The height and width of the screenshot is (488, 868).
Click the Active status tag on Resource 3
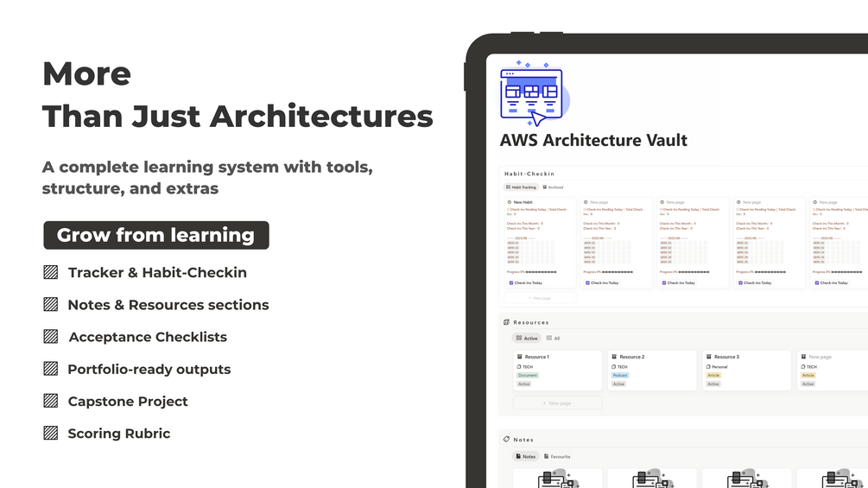[713, 384]
